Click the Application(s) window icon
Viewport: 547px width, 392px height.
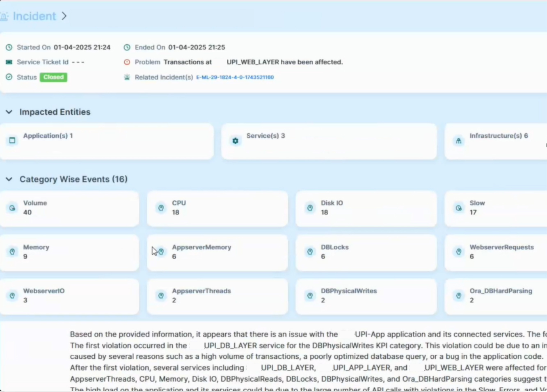[x=12, y=140]
